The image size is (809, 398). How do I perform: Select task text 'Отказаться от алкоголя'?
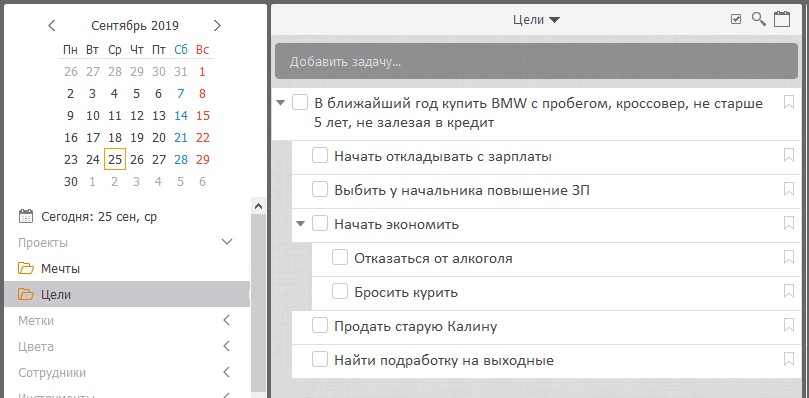[433, 258]
